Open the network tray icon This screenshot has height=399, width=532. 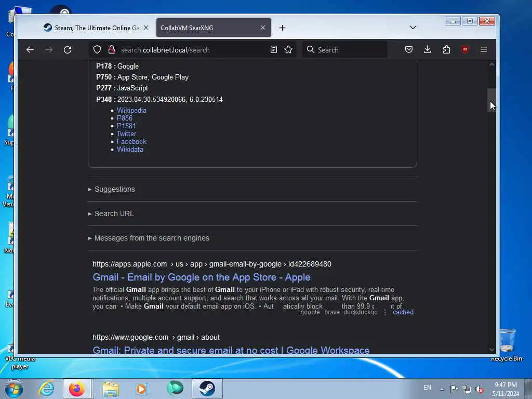(x=467, y=389)
